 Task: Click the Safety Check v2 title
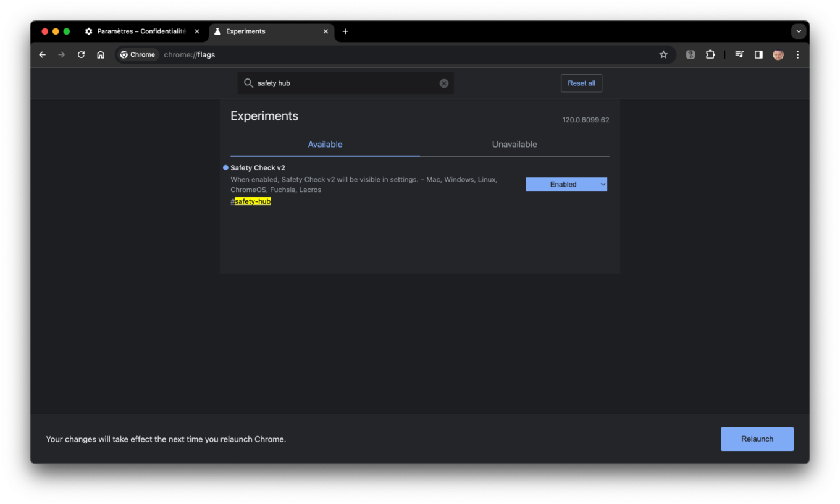(258, 168)
